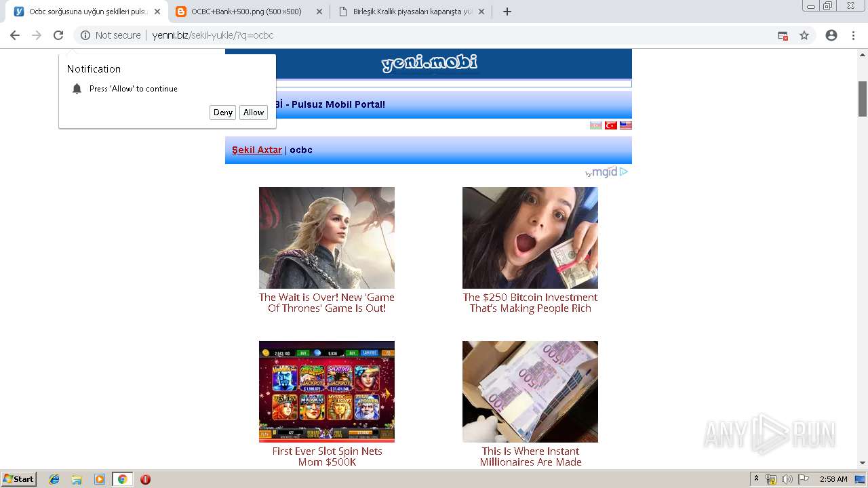Follow the $250 Bitcoin Investment link
868x488 pixels.
530,303
